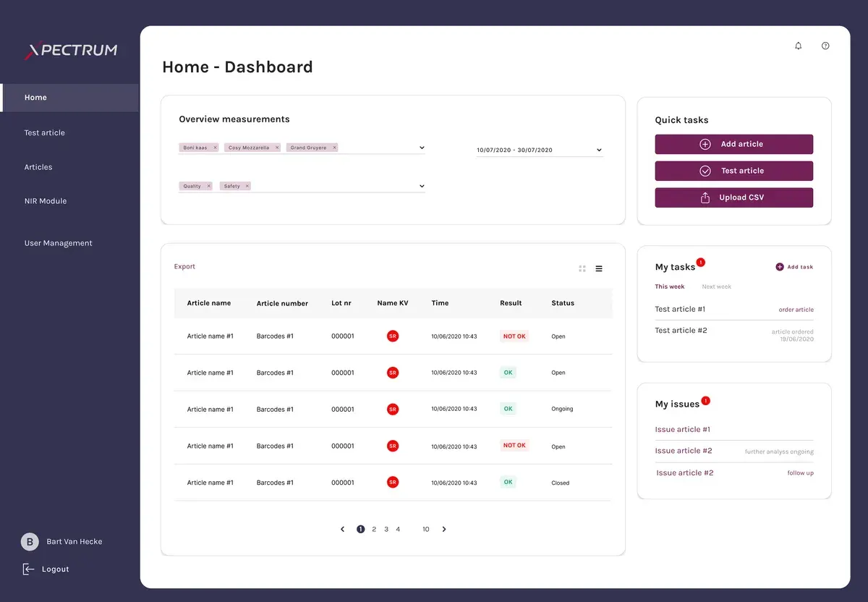Switch to grid view icon
The width and height of the screenshot is (868, 602).
click(x=582, y=268)
